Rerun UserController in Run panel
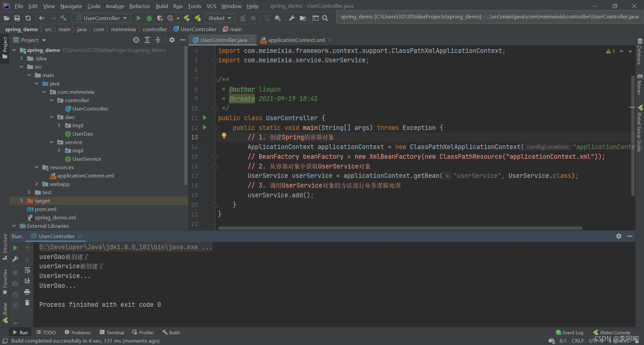The height and width of the screenshot is (345, 644). [x=15, y=248]
